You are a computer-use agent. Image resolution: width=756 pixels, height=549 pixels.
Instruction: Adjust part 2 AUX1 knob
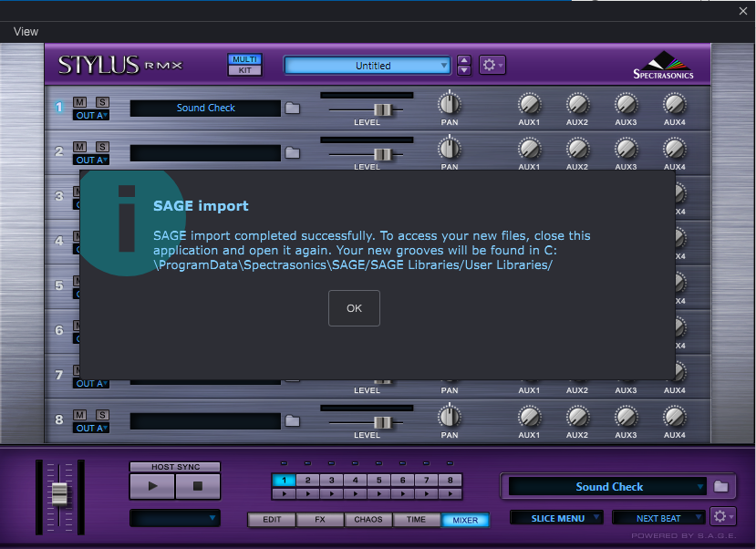click(530, 149)
